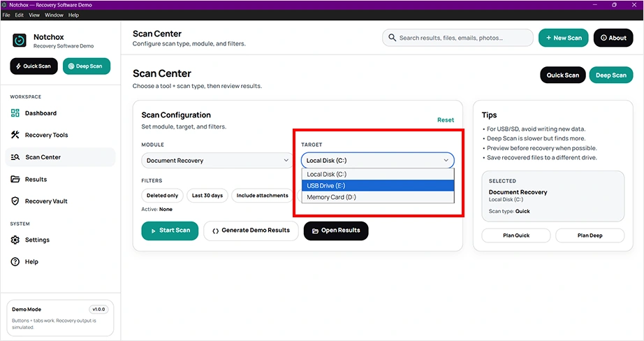Click the Dashboard grid icon in sidebar

point(15,113)
